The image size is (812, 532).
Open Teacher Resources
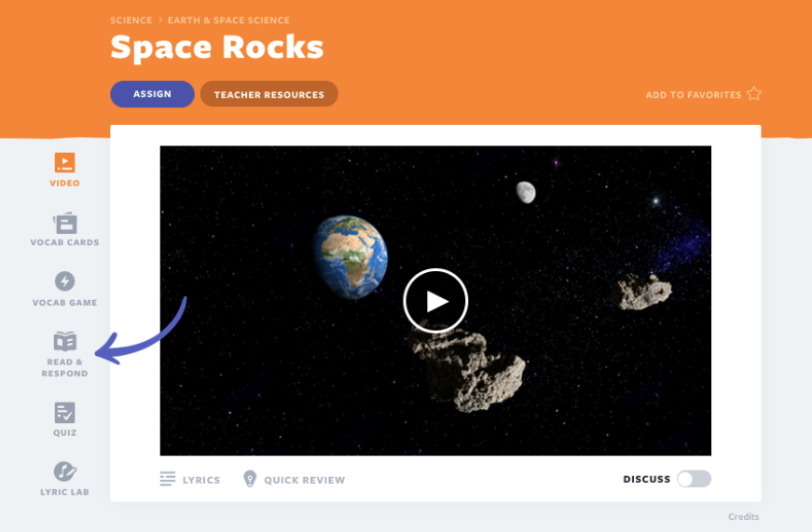coord(268,94)
